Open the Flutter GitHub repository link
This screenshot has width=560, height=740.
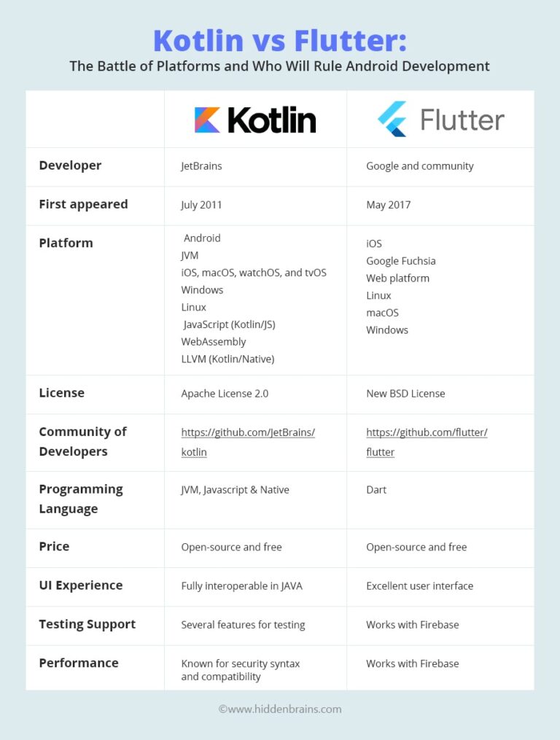427,433
